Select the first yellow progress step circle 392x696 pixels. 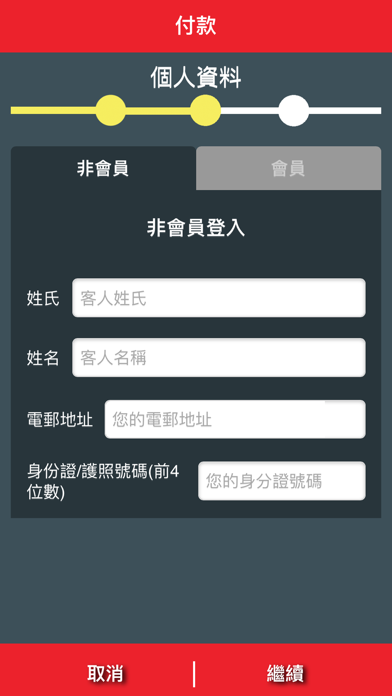111,111
